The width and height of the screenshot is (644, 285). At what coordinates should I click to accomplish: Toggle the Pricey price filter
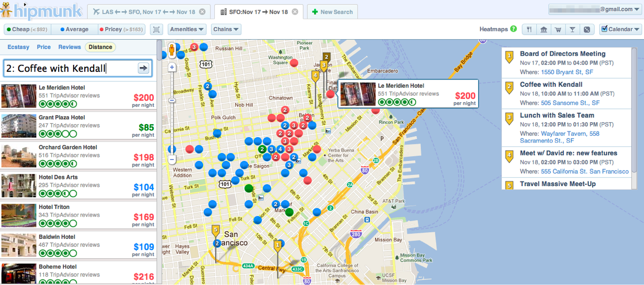tap(122, 30)
